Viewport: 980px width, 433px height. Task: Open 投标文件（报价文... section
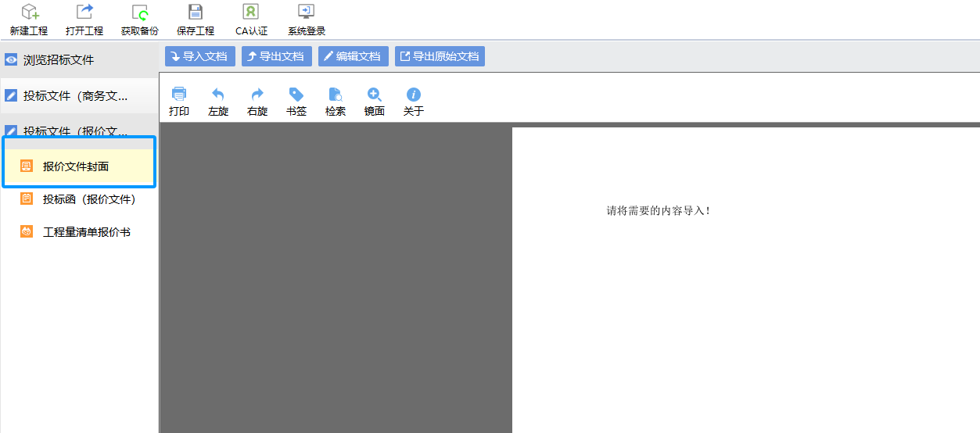point(79,131)
